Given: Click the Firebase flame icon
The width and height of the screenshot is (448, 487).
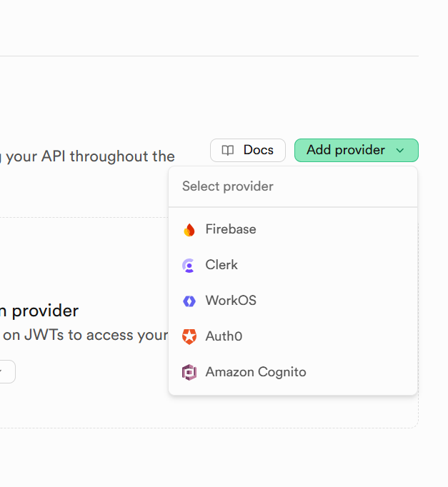Looking at the screenshot, I should pyautogui.click(x=189, y=230).
